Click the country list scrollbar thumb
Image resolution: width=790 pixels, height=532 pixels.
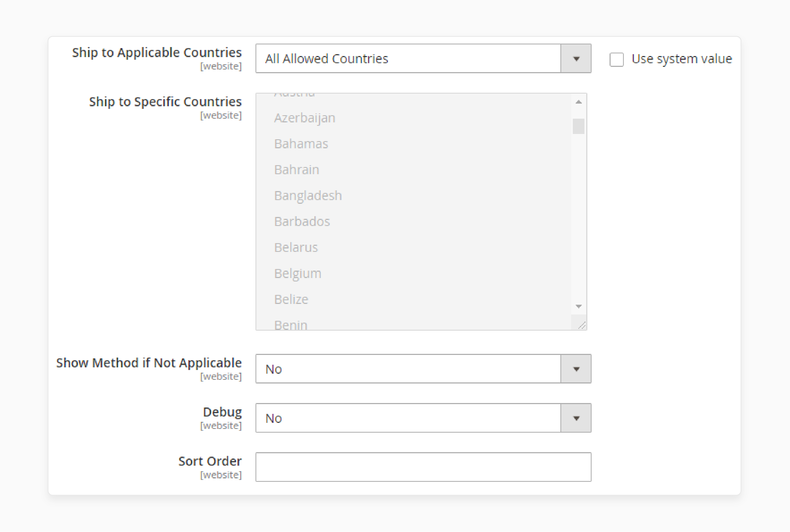pyautogui.click(x=579, y=126)
